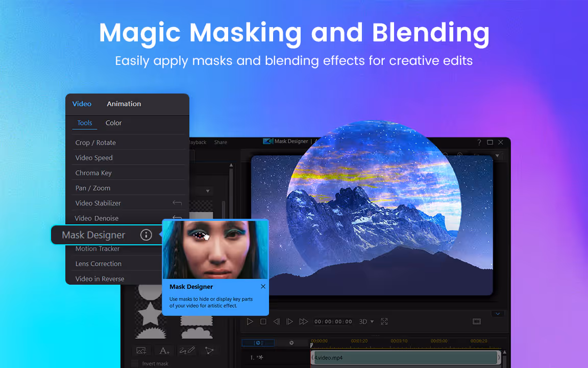Click reset arrow next to Video Stabilizer
This screenshot has width=588, height=368.
177,203
